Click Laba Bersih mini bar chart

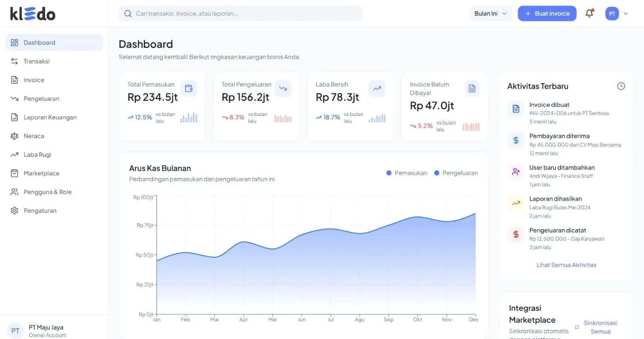click(x=377, y=118)
